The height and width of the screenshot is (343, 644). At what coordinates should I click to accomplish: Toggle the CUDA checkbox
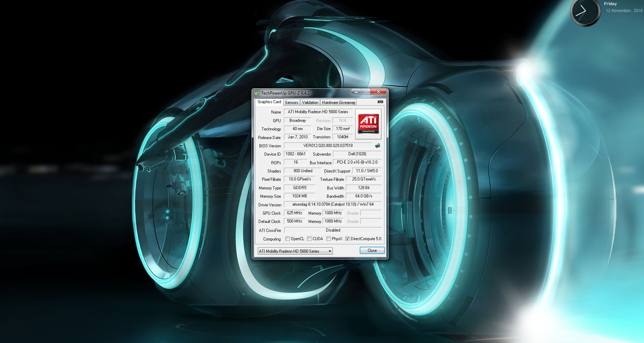click(x=309, y=239)
